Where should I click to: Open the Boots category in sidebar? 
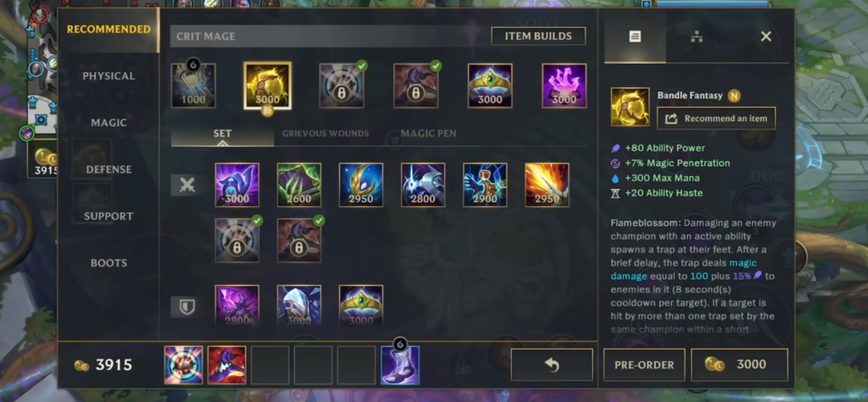click(108, 263)
